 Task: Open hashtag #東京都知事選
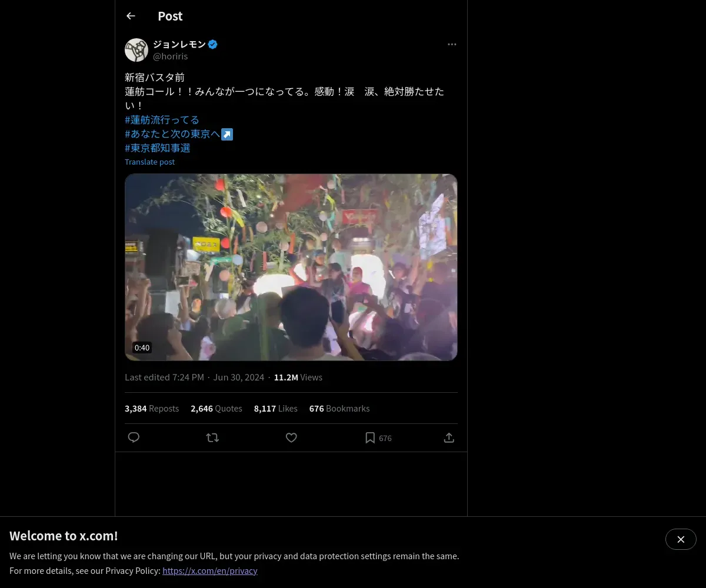[158, 148]
